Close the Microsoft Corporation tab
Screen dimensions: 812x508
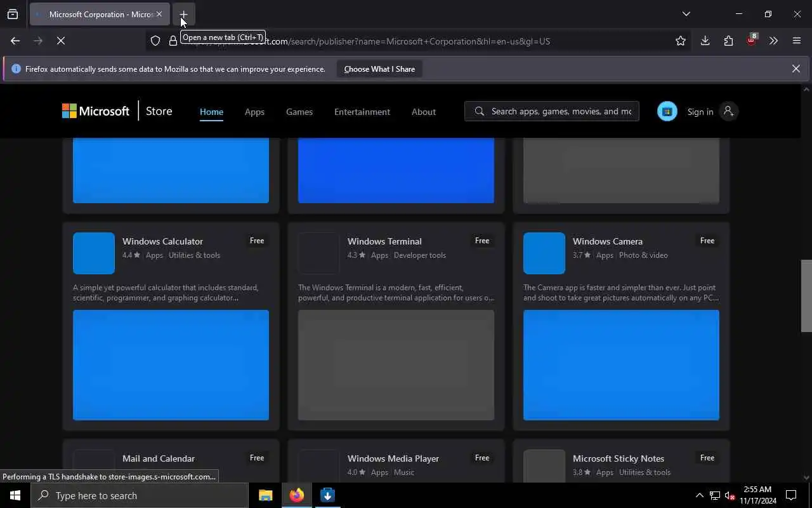(x=159, y=14)
